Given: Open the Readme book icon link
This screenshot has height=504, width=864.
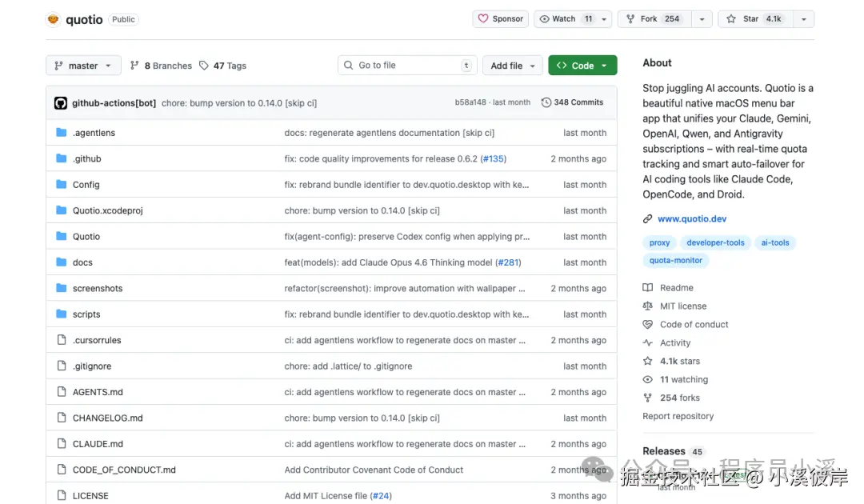Looking at the screenshot, I should tap(648, 288).
